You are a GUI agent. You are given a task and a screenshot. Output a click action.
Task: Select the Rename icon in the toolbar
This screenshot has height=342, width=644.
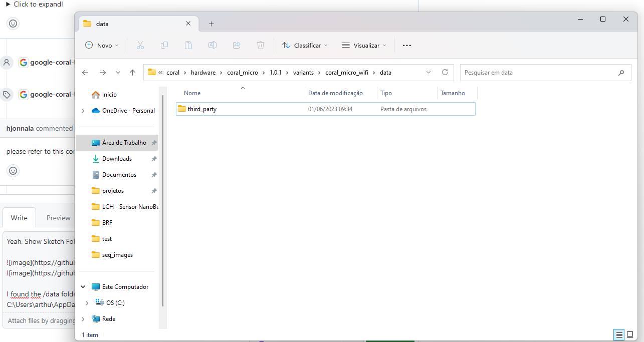tap(212, 45)
